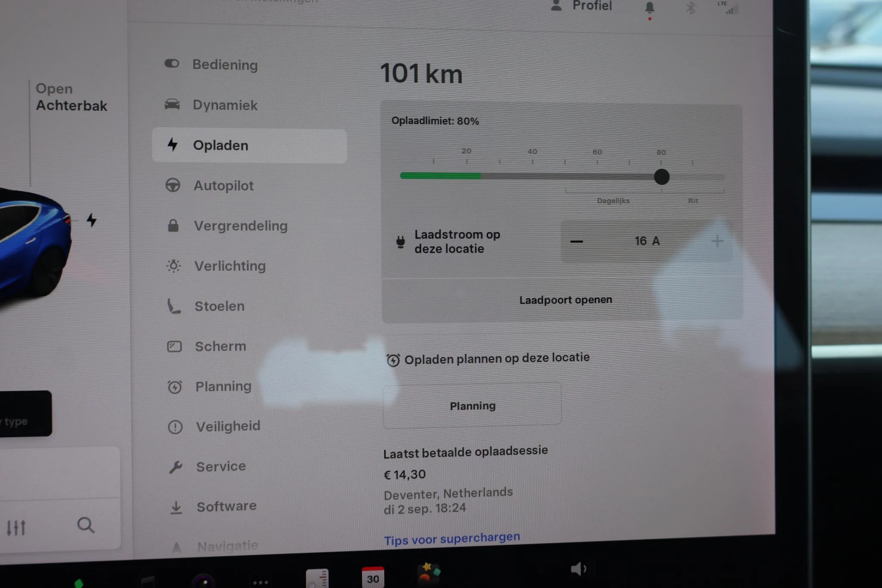Click the Planning button under scheduling

tap(472, 406)
